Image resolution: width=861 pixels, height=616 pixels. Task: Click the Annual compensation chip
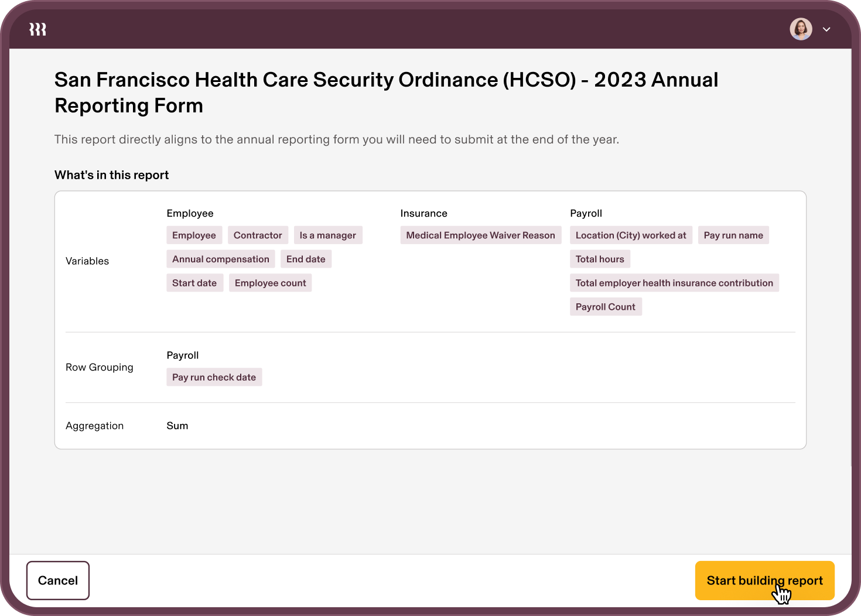220,259
